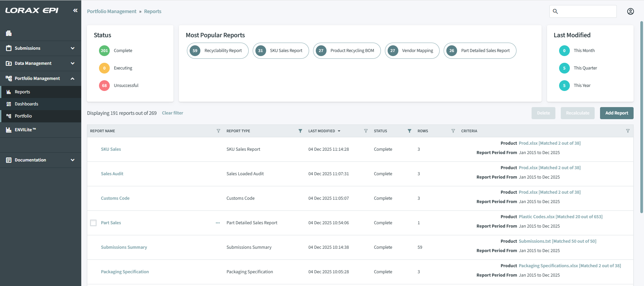Open the filter icon on Report Name column
This screenshot has width=644, height=286.
(x=218, y=131)
